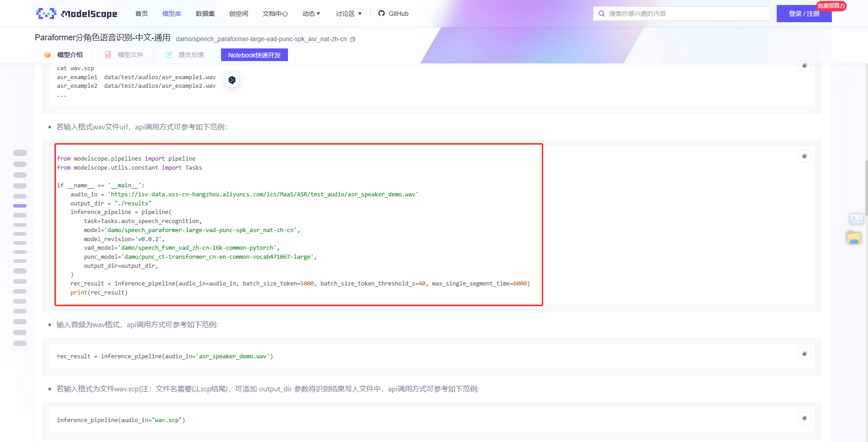The width and height of the screenshot is (868, 442).
Task: Click the 输入音频为wav格式 bullet text
Action: pyautogui.click(x=137, y=325)
